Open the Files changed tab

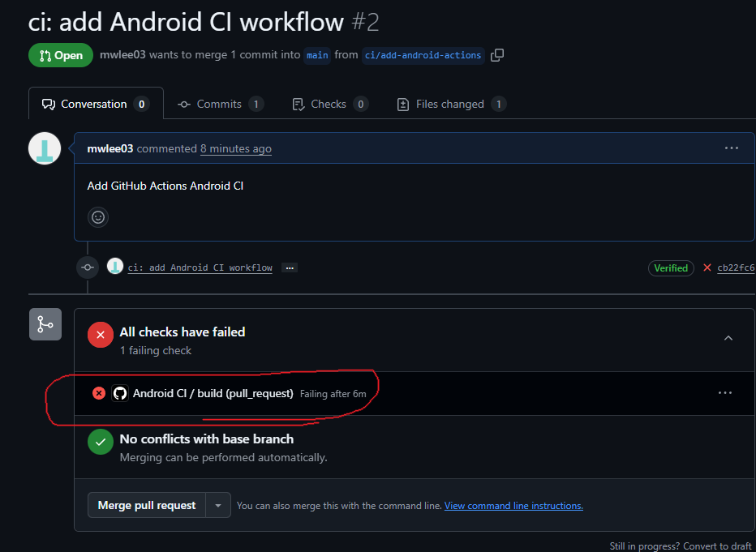(x=451, y=104)
